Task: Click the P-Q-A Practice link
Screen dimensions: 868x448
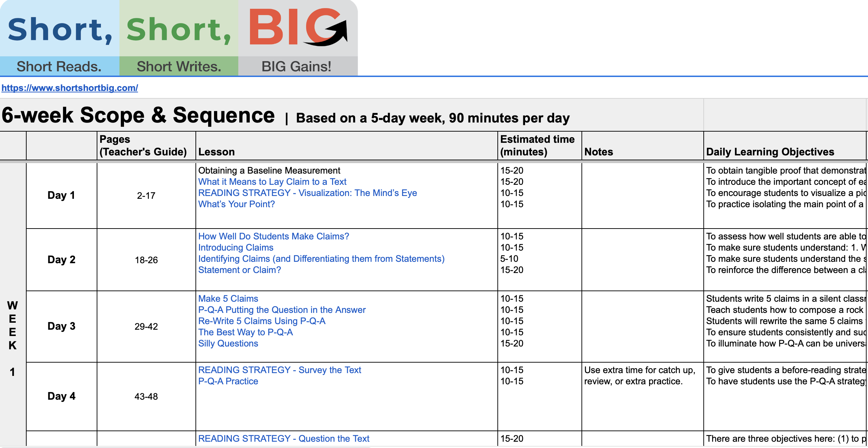Action: point(228,381)
